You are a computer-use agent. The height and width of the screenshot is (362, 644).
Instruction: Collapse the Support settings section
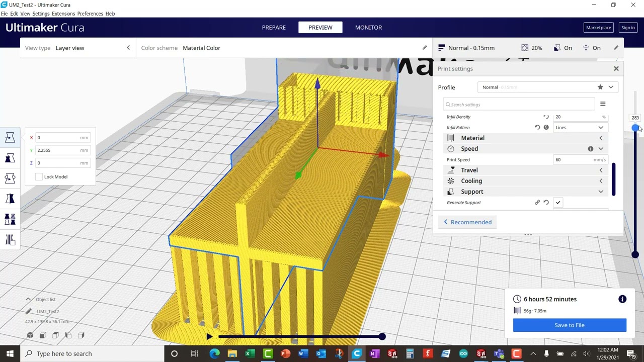pyautogui.click(x=525, y=192)
